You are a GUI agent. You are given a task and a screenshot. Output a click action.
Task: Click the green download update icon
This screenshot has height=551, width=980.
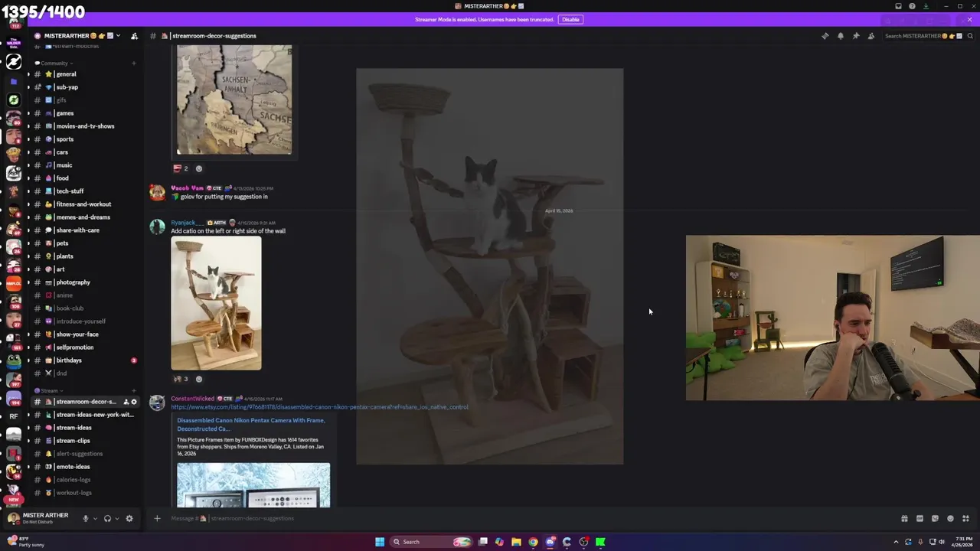click(926, 6)
